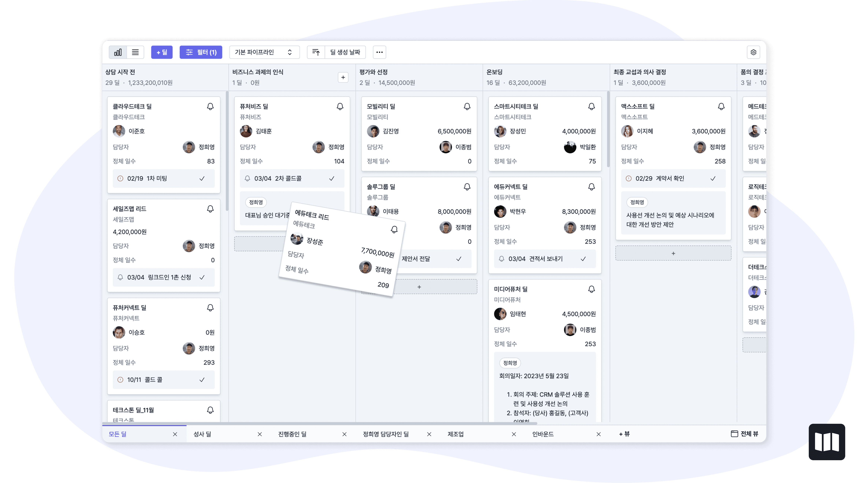Select the '진행중인 딜' view tab

(292, 434)
